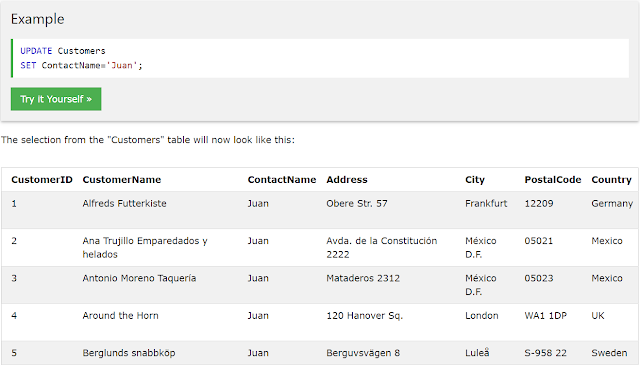Click the CustomerName column header
The width and height of the screenshot is (640, 365).
122,180
